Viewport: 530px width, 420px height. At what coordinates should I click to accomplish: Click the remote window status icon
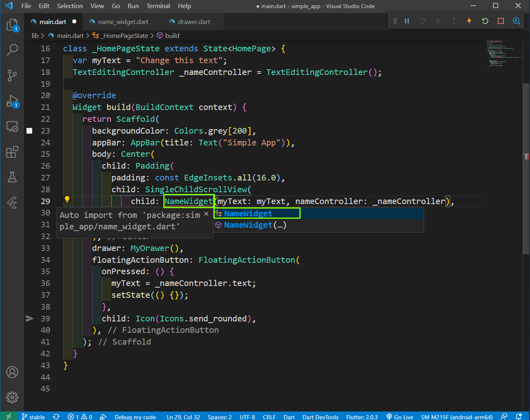(x=9, y=416)
